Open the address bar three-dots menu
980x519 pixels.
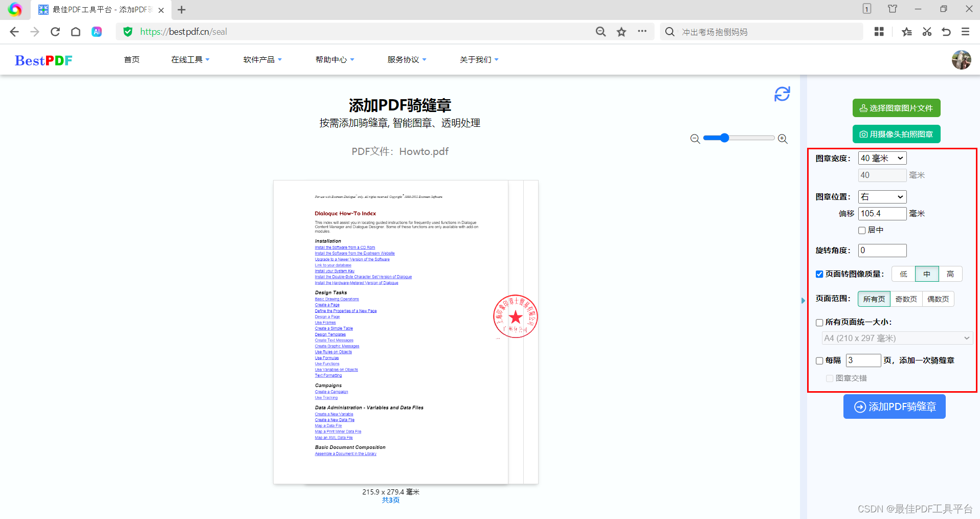coord(642,31)
